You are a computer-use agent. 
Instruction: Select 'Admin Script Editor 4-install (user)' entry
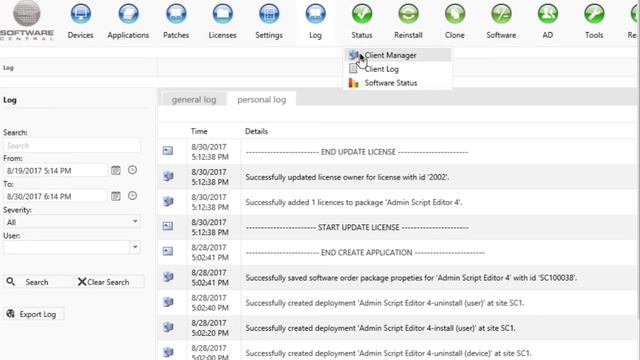[x=380, y=328]
